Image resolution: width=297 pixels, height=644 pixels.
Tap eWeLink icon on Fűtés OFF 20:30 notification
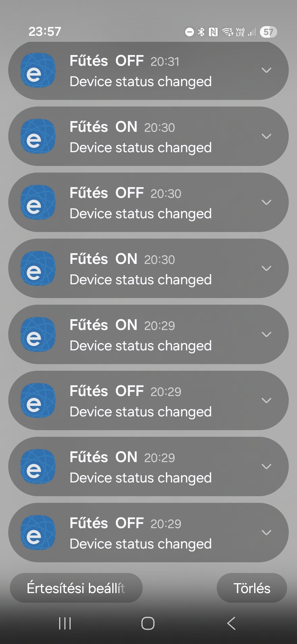[x=38, y=202]
